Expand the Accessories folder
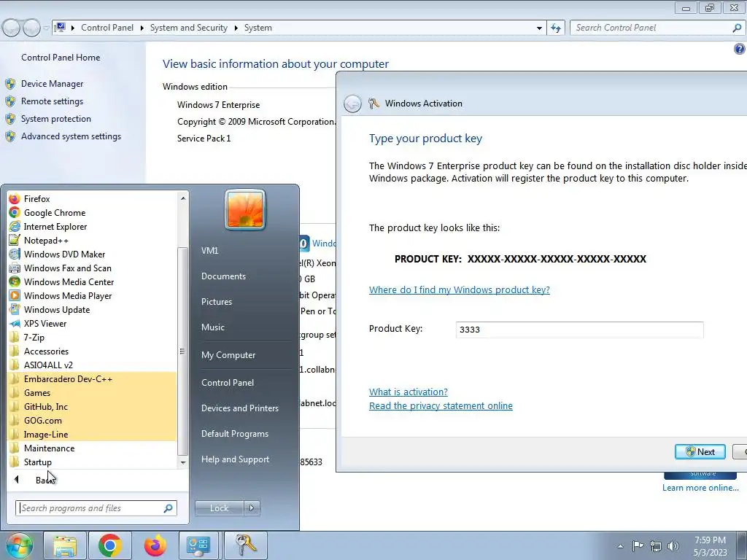 click(x=46, y=351)
